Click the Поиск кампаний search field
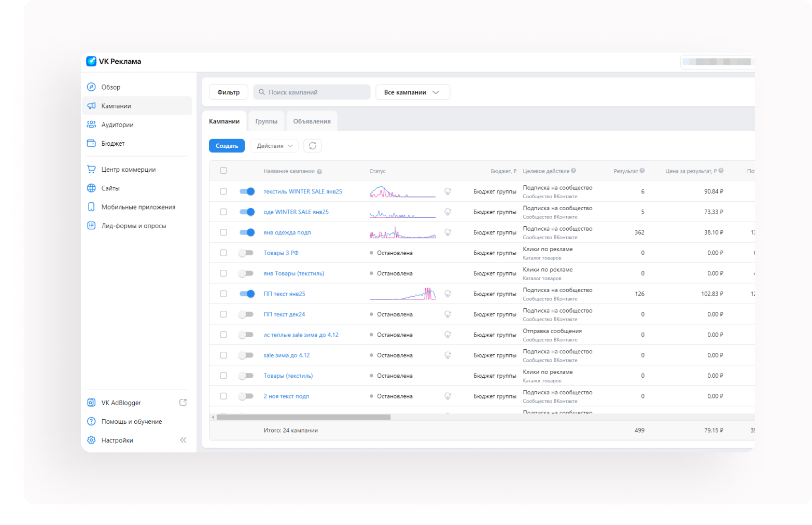This screenshot has height=525, width=812. tap(312, 92)
